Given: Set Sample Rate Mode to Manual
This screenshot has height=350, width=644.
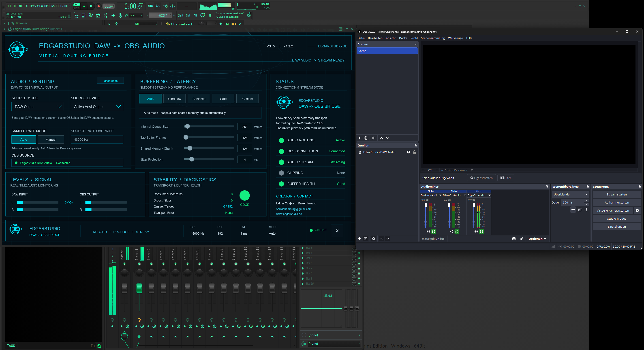Looking at the screenshot, I should tap(51, 139).
